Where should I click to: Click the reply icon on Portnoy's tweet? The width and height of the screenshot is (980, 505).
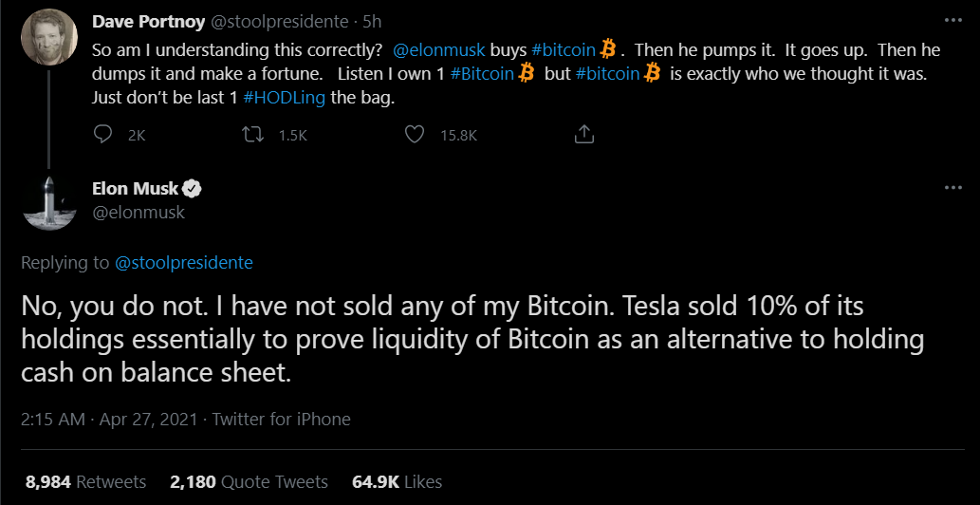click(x=104, y=136)
